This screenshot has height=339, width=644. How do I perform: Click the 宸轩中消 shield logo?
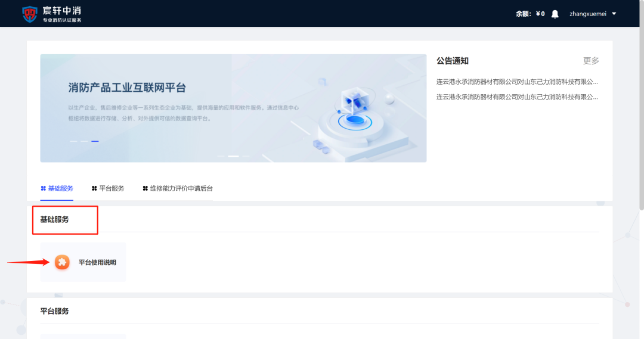pyautogui.click(x=30, y=14)
